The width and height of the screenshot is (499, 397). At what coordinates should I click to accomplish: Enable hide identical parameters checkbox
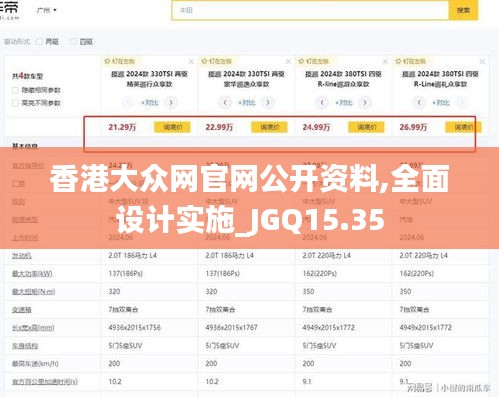pos(15,90)
